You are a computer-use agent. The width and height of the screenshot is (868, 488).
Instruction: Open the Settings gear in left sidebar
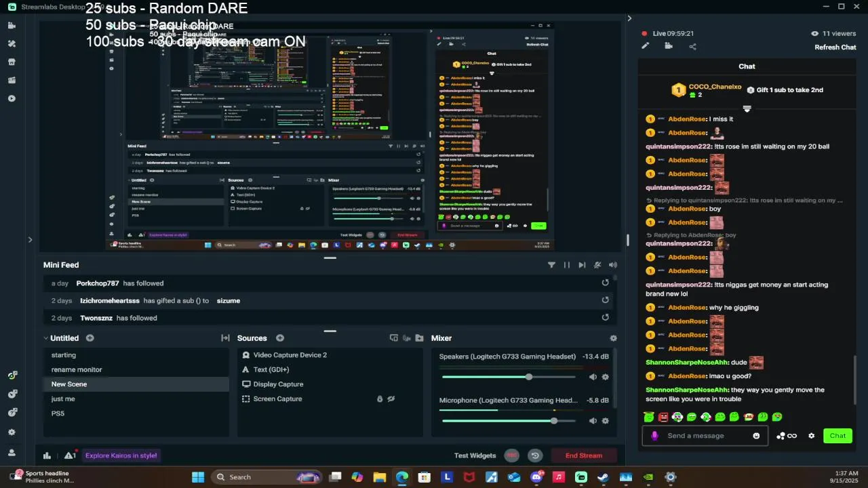pyautogui.click(x=12, y=432)
